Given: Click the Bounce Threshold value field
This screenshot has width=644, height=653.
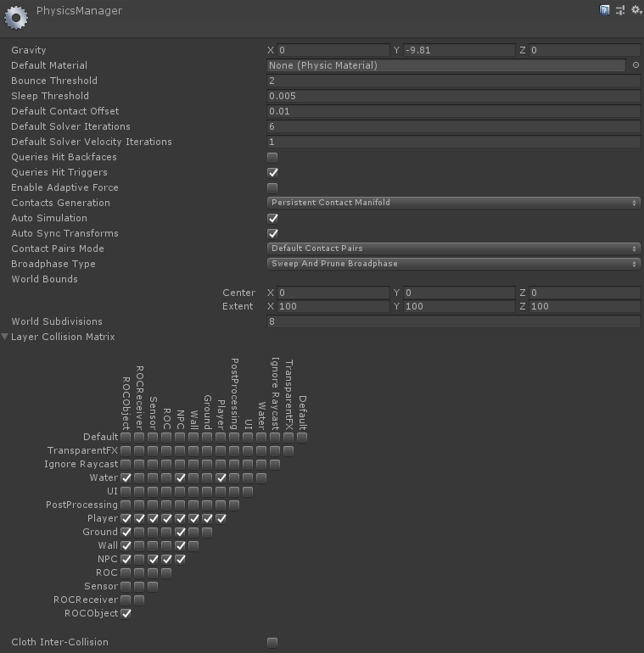Looking at the screenshot, I should click(x=454, y=81).
